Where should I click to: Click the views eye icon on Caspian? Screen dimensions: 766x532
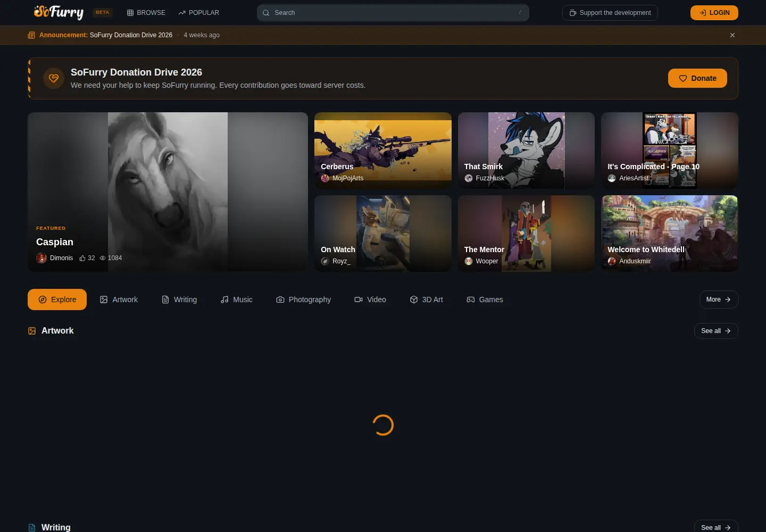tap(103, 258)
